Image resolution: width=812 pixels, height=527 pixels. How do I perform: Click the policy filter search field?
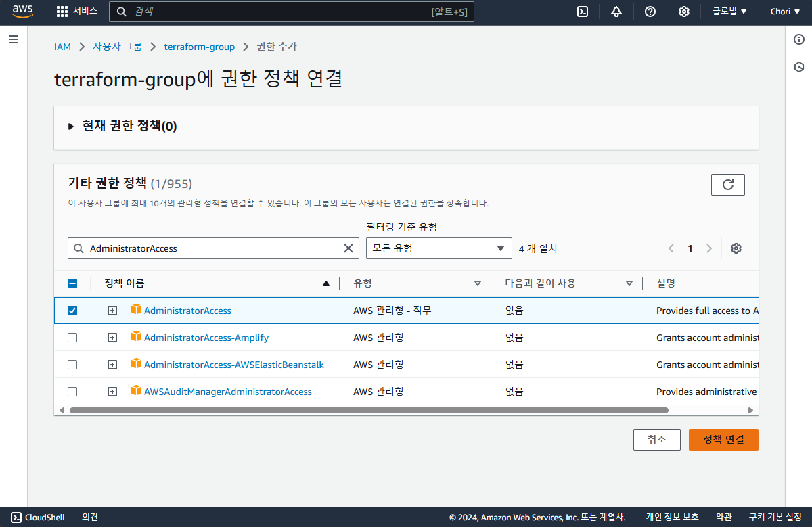pos(213,248)
